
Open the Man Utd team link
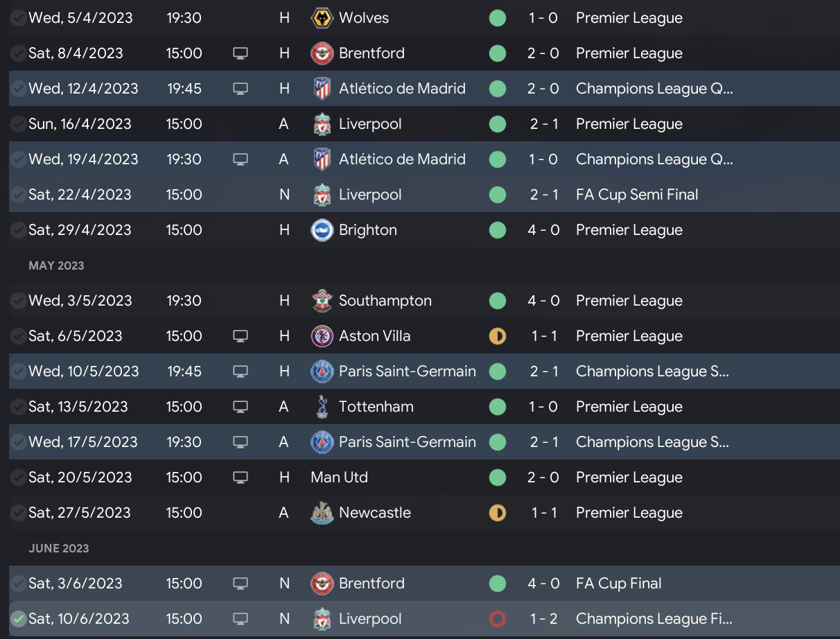point(340,478)
